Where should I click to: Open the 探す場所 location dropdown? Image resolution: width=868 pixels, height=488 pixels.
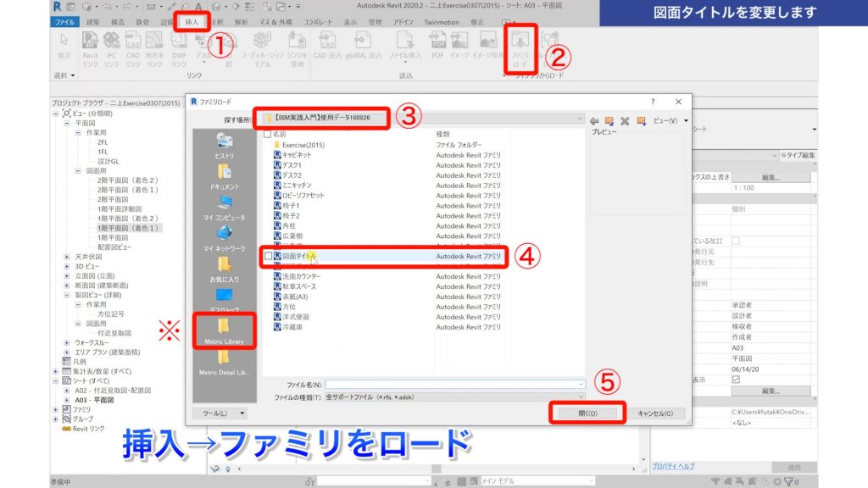581,119
